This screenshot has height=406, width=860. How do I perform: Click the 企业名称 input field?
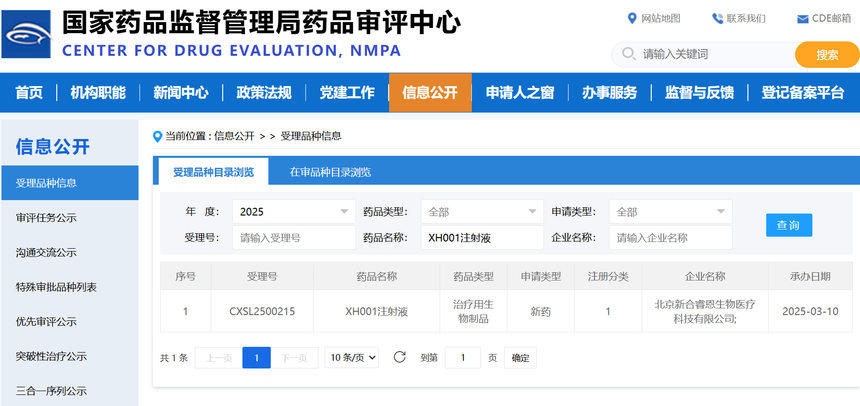click(670, 238)
